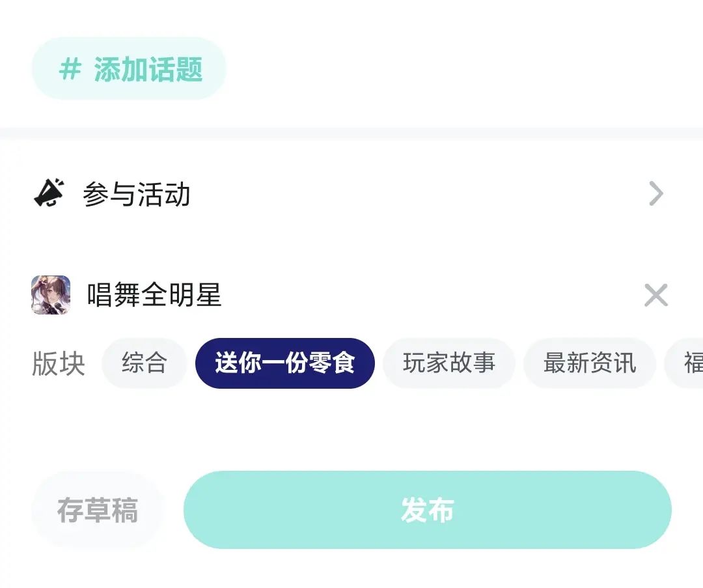703x588 pixels.
Task: Click the 版块 section label
Action: pos(59,364)
